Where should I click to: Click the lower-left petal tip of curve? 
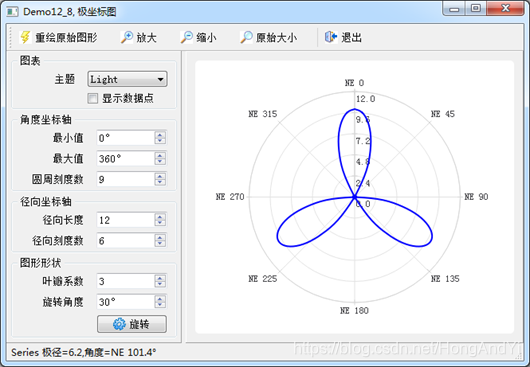[279, 240]
